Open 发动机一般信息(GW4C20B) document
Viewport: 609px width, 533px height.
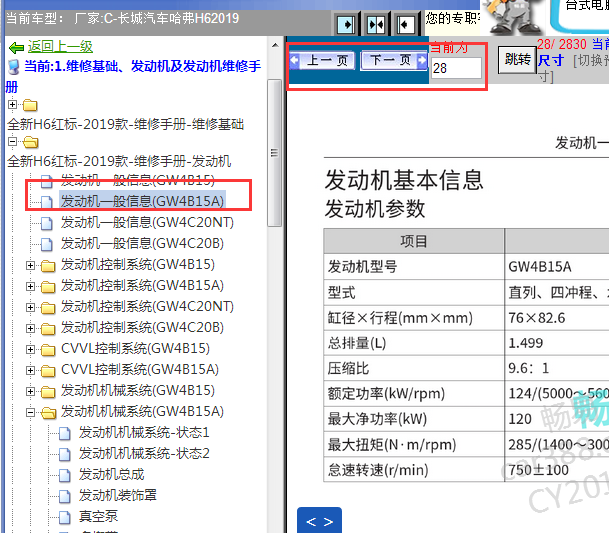(x=142, y=243)
